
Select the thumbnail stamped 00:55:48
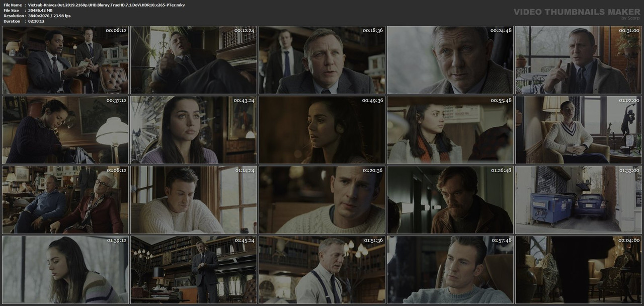pyautogui.click(x=450, y=130)
